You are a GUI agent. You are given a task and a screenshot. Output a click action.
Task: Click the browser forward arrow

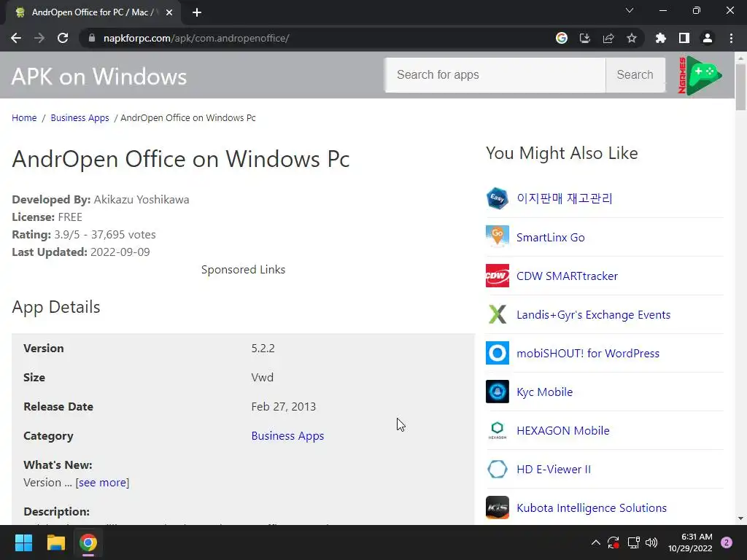coord(39,38)
